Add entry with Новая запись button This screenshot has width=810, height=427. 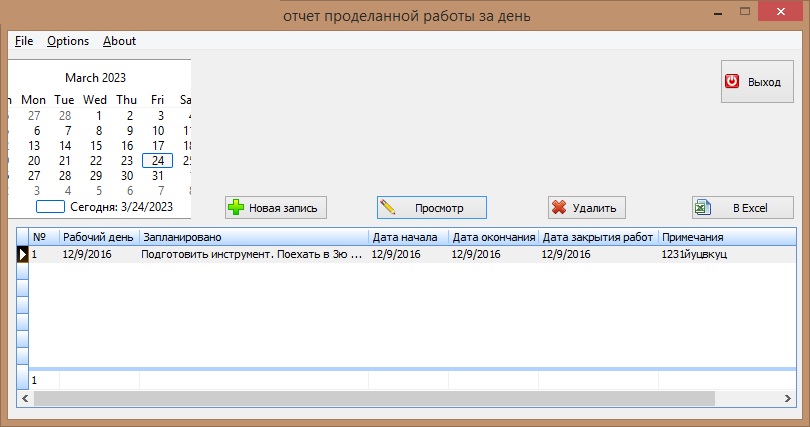tap(276, 208)
